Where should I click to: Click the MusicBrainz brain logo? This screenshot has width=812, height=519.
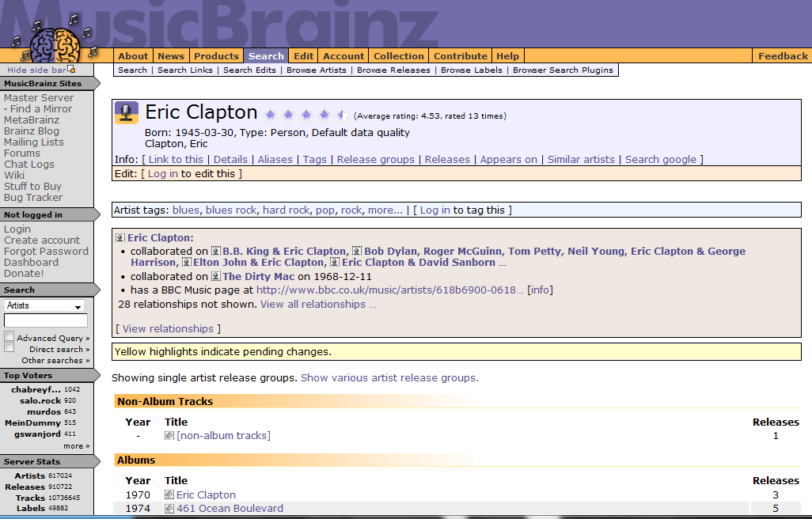tap(55, 45)
